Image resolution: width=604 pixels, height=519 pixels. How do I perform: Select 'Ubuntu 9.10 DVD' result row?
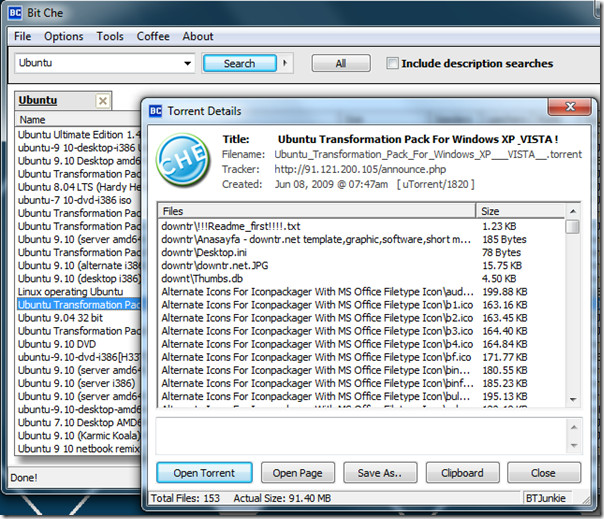click(79, 344)
